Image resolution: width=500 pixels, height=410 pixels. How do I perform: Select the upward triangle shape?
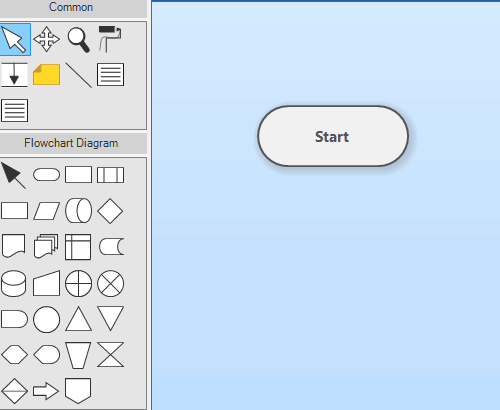click(79, 319)
